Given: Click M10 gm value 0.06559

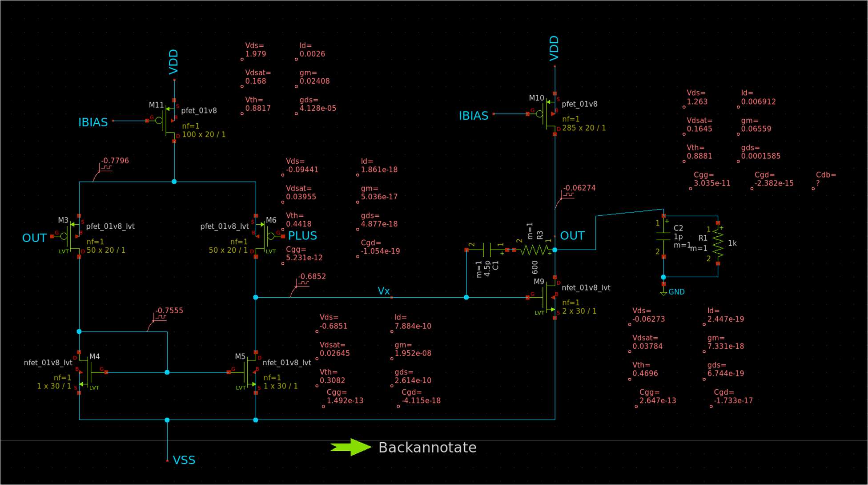Looking at the screenshot, I should (756, 129).
